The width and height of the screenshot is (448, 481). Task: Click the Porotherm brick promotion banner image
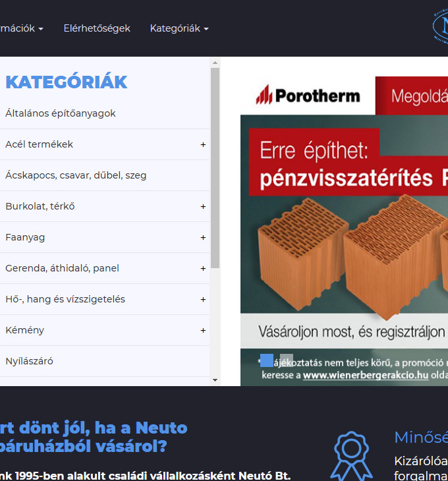coord(344,231)
